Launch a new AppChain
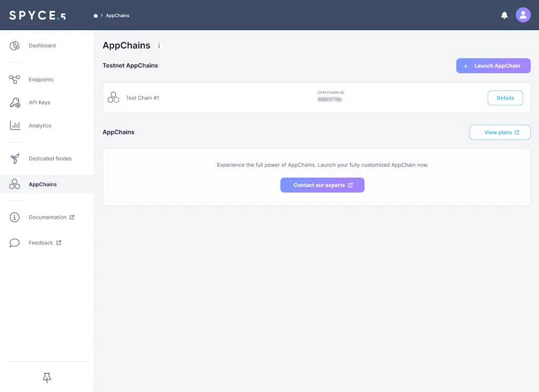The image size is (539, 392). [493, 65]
